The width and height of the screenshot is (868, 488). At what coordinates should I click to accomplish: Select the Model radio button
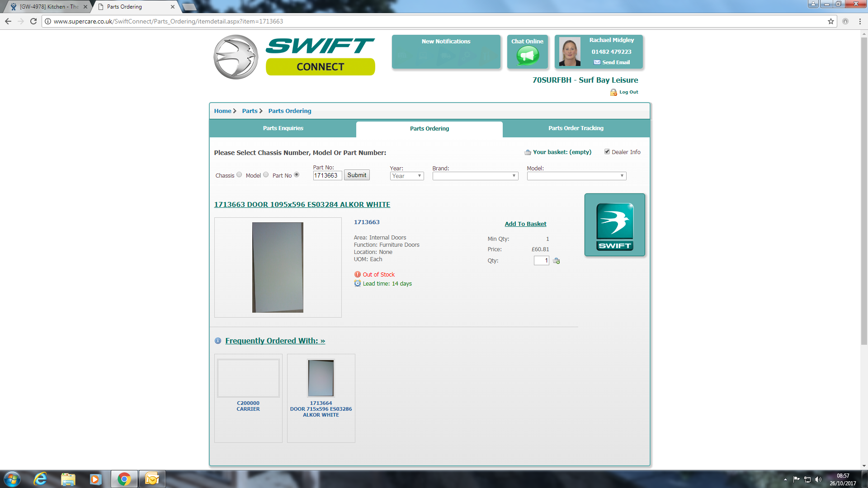266,175
